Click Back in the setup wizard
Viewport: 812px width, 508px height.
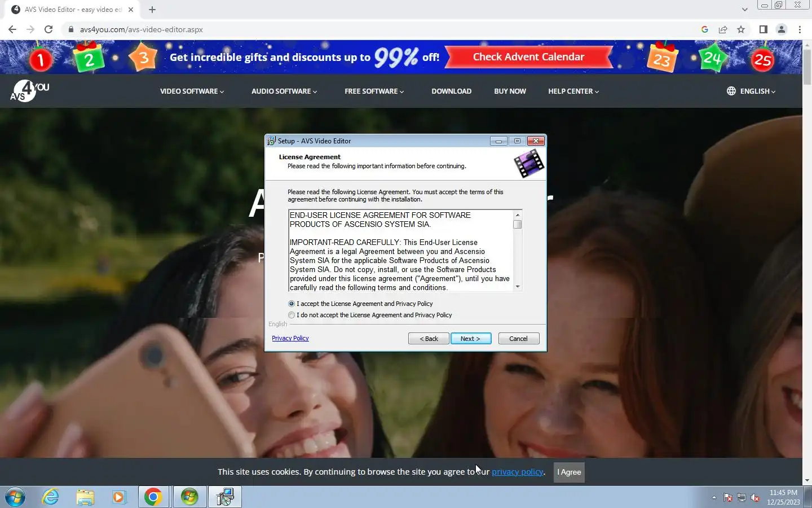[429, 339]
